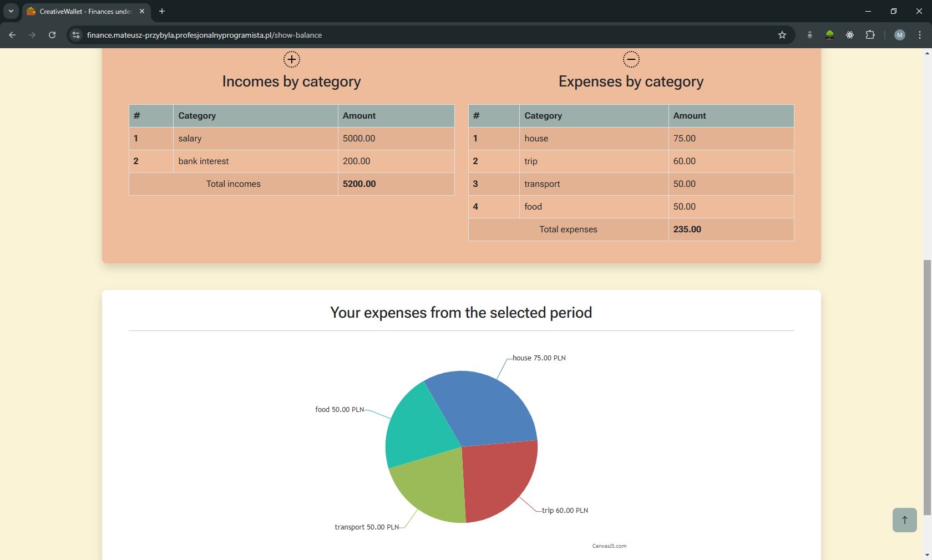The image size is (932, 560).
Task: Click the minus icon above Expenses by category
Action: tap(631, 59)
